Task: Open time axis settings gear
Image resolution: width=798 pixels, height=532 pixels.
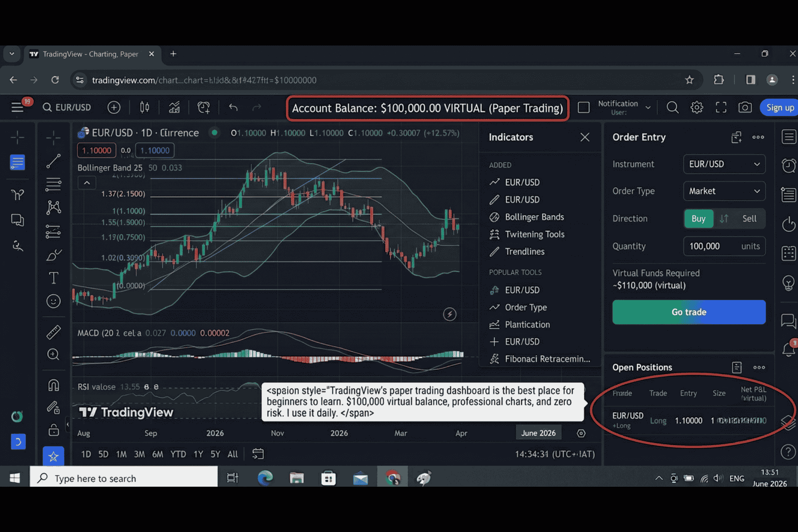Action: tap(581, 433)
